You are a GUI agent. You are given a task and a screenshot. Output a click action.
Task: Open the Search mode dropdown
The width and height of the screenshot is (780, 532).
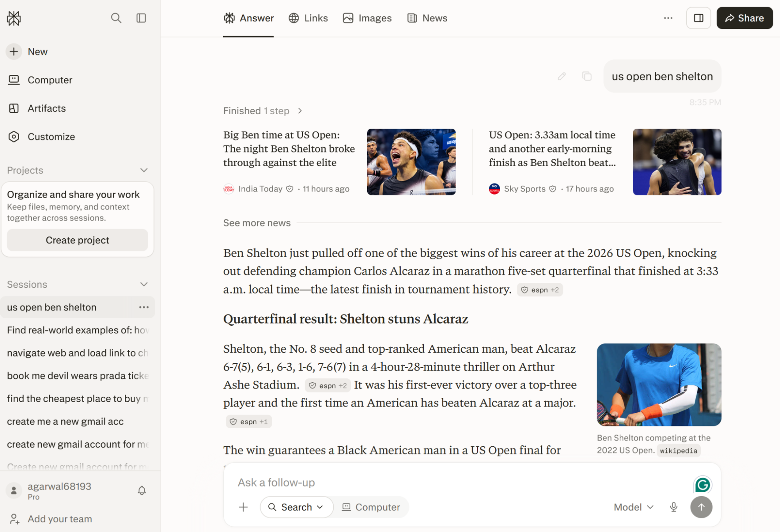pyautogui.click(x=297, y=507)
